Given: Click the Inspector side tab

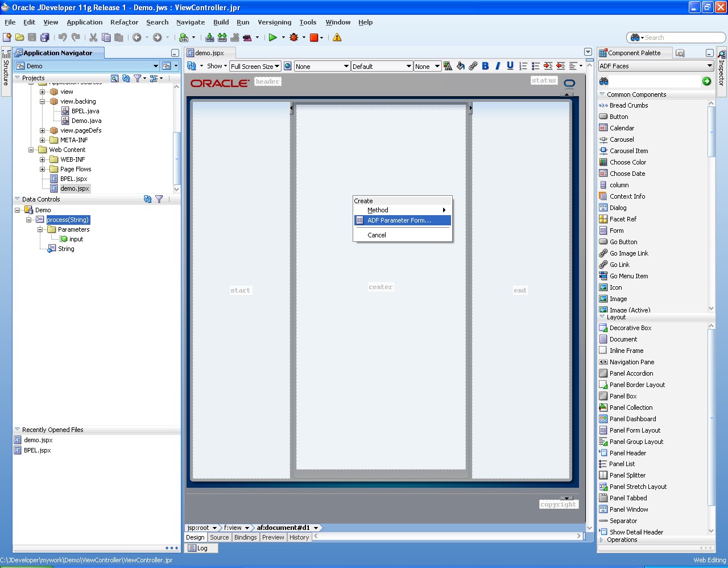Looking at the screenshot, I should pos(722,73).
